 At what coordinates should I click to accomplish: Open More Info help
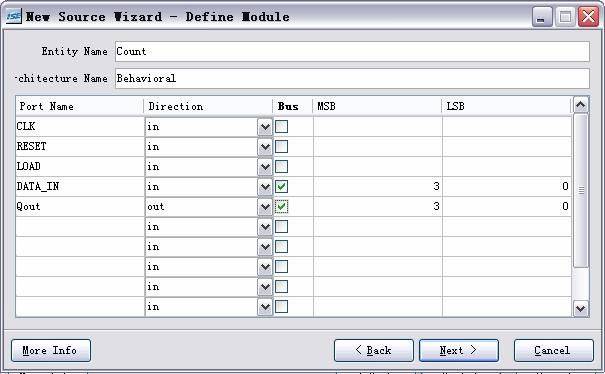pyautogui.click(x=51, y=350)
